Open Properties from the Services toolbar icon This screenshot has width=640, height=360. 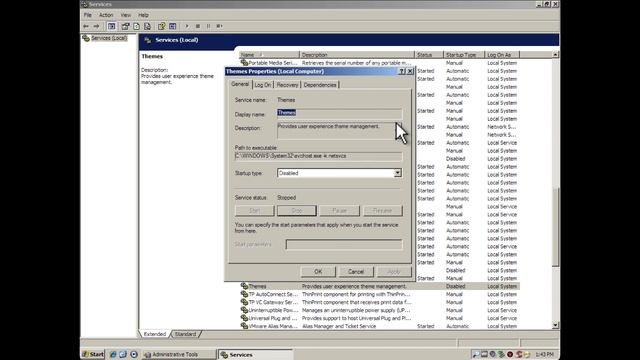(x=125, y=26)
